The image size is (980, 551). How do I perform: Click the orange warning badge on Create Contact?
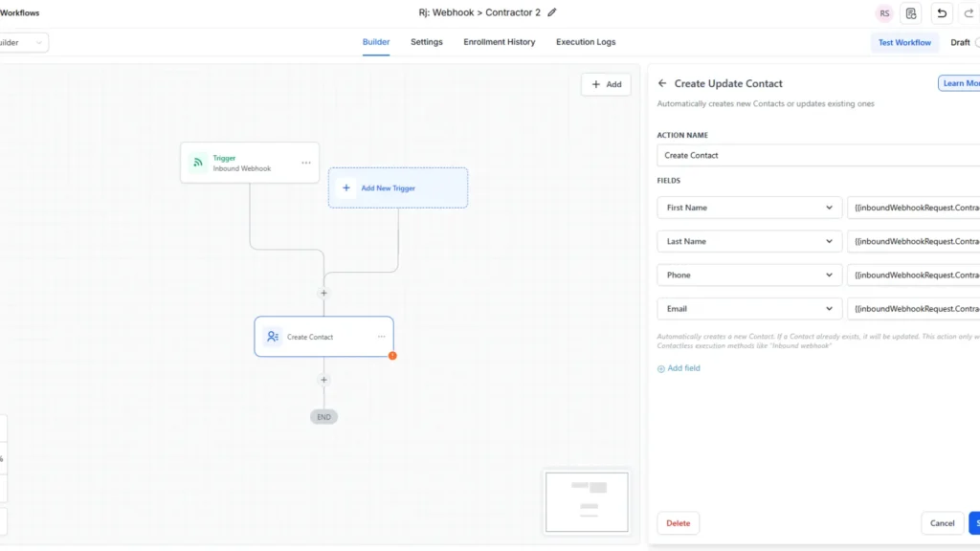(x=392, y=356)
